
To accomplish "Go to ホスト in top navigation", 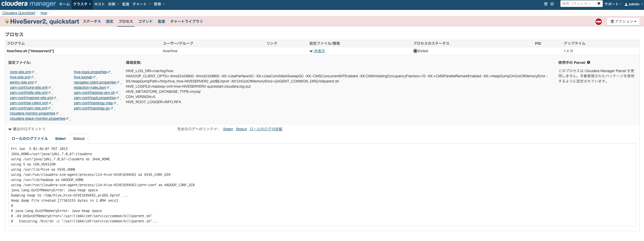I will 99,4.
